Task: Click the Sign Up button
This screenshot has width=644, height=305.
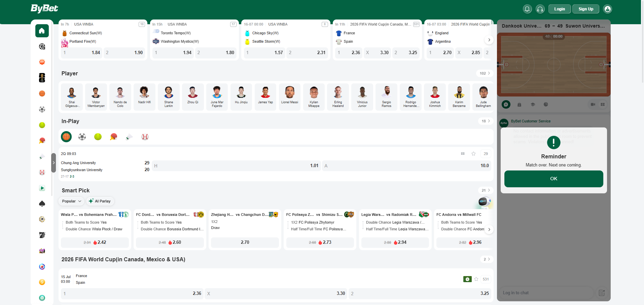Action: point(586,9)
